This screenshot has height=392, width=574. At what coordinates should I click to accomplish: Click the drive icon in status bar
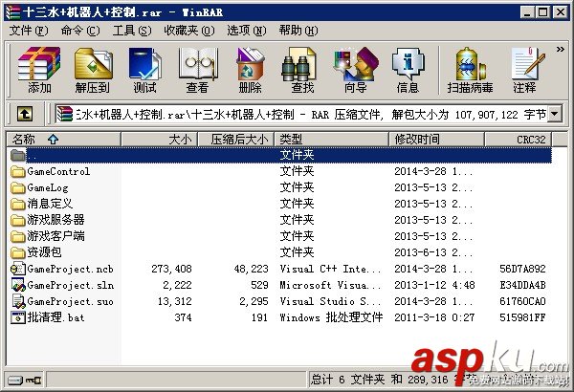[x=15, y=381]
